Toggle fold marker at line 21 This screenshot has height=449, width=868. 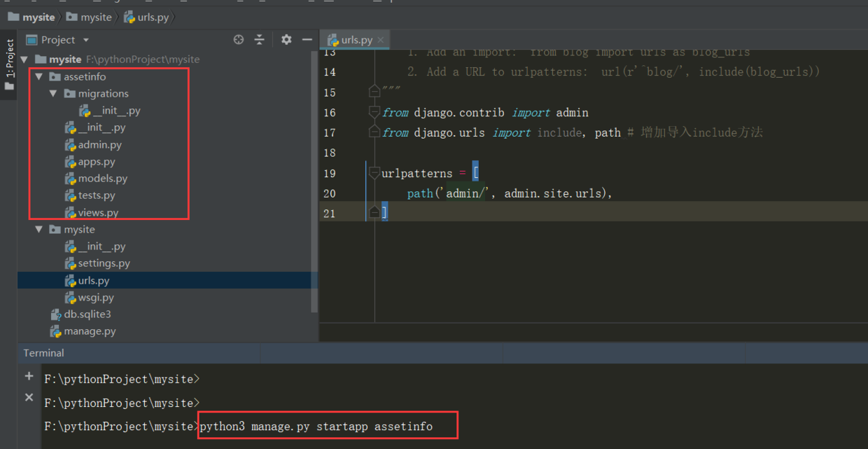(374, 212)
